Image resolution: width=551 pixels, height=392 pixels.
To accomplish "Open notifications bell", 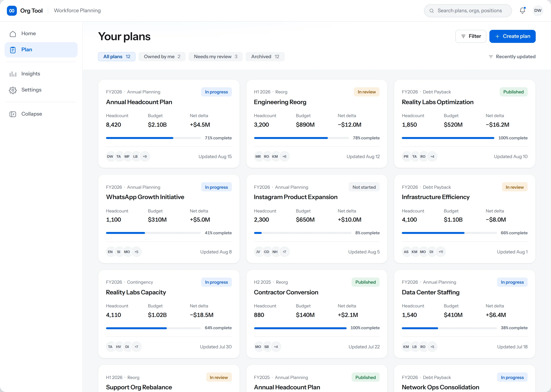I will click(522, 10).
